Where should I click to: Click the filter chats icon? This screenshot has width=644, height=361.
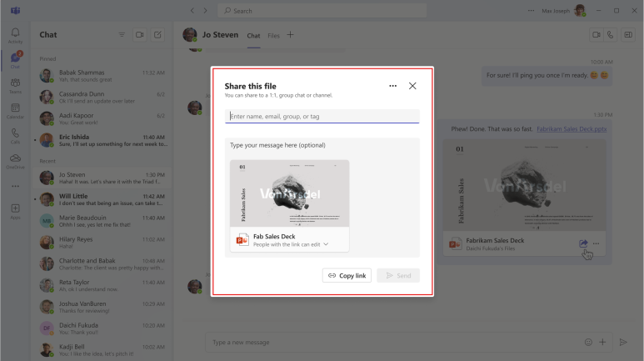122,35
